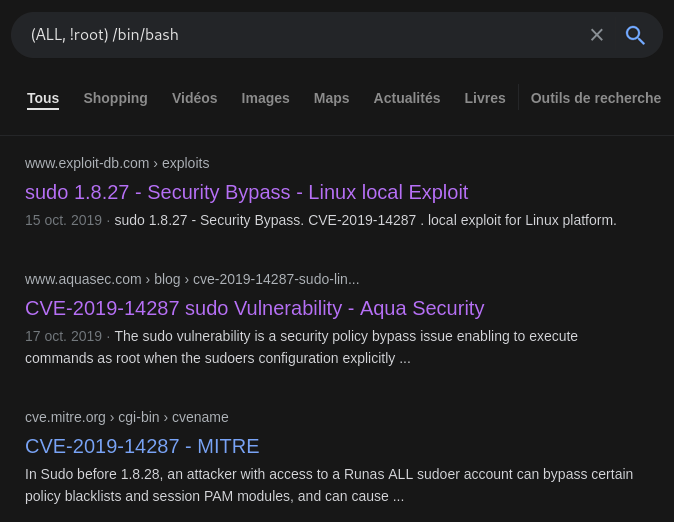Go to the Maps tab
Screen dimensions: 674x522
point(331,98)
